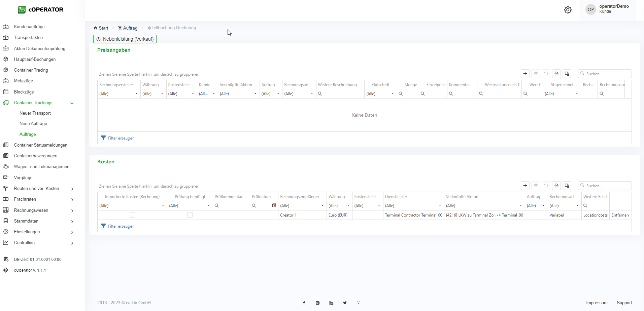Viewport: 644px width, 311px height.
Task: Check the Prüfung benötigt box
Action: click(190, 215)
